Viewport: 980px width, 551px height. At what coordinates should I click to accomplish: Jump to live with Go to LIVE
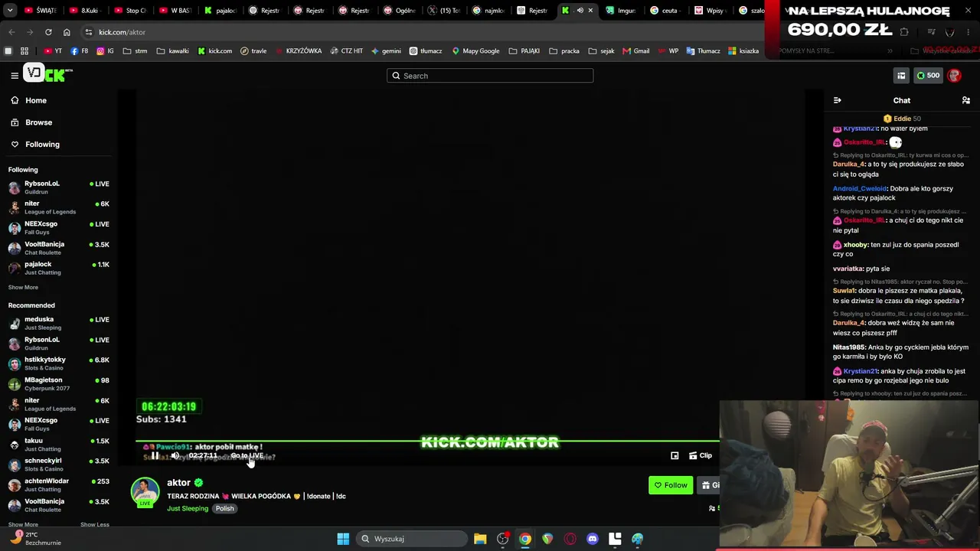point(247,456)
